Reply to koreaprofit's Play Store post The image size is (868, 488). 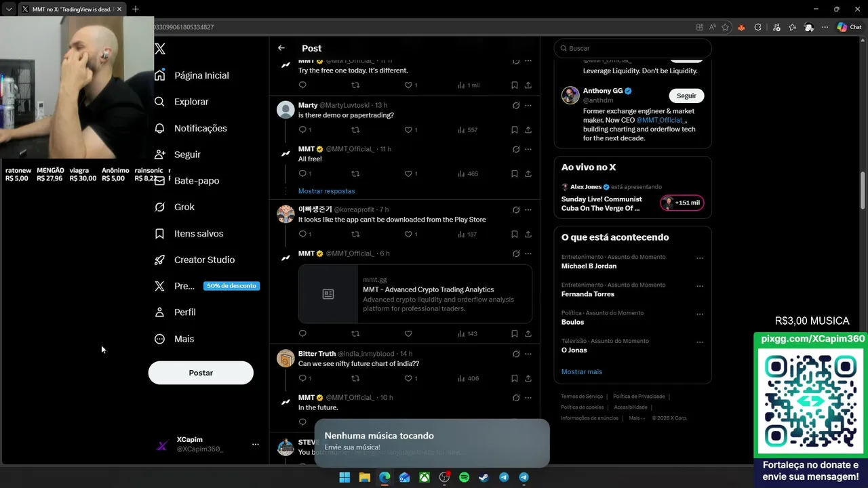[302, 235]
